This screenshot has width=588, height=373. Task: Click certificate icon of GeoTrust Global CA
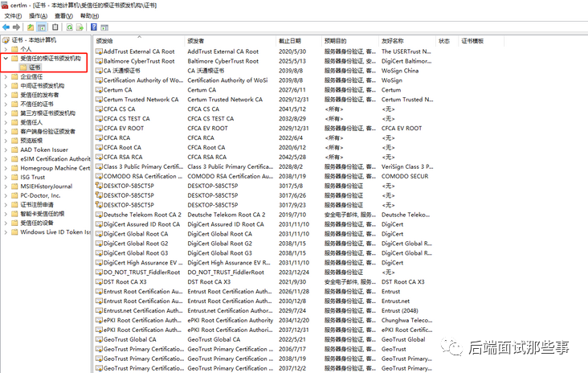(x=99, y=339)
